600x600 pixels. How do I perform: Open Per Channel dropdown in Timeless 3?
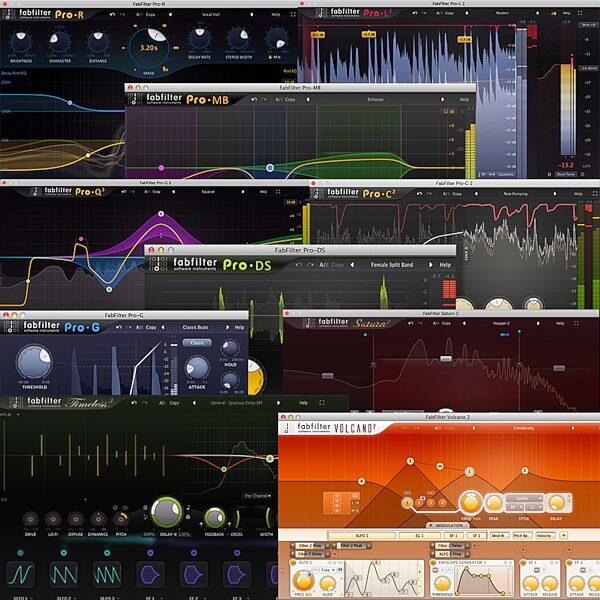pyautogui.click(x=258, y=496)
